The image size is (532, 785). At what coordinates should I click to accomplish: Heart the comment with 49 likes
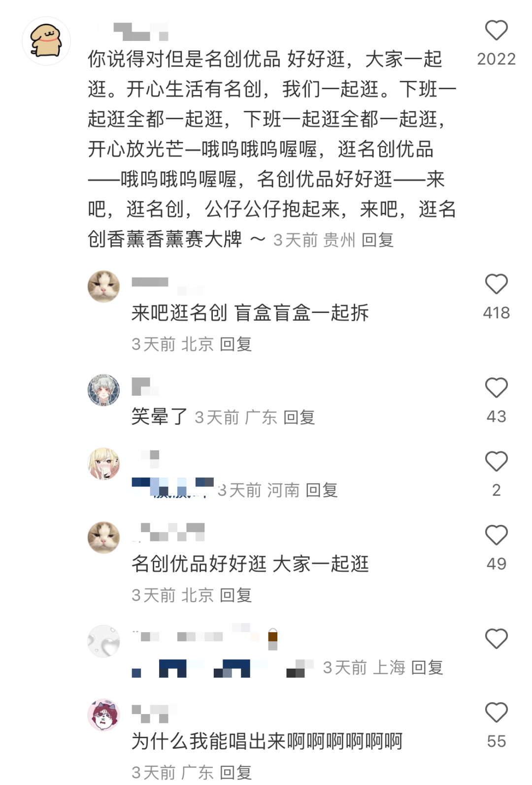click(x=496, y=535)
